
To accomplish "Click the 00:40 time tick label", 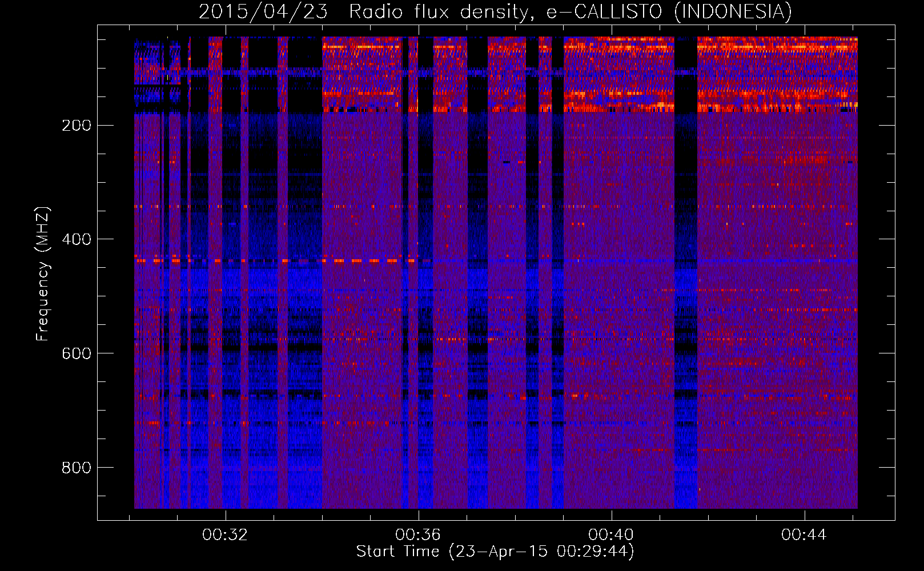I will (x=611, y=535).
